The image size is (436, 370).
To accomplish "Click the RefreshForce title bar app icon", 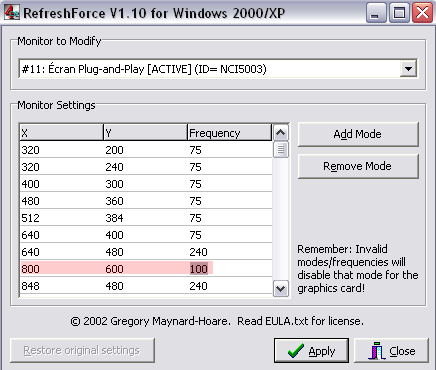I will 12,12.
